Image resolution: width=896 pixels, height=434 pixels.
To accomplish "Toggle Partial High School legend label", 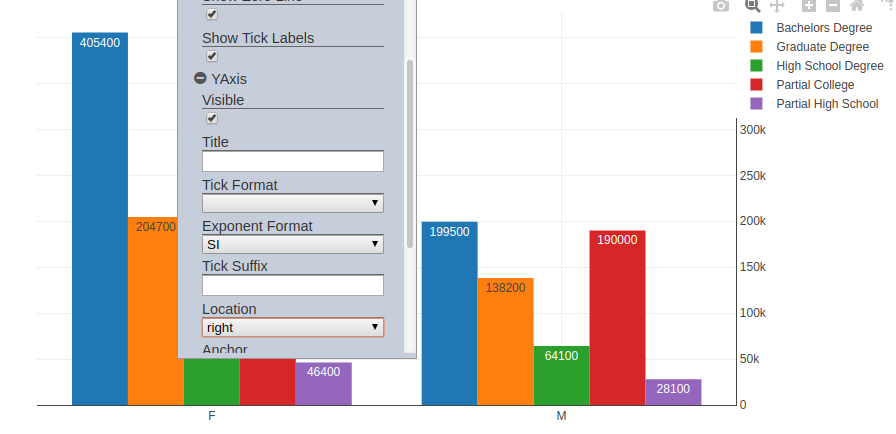I will 827,103.
